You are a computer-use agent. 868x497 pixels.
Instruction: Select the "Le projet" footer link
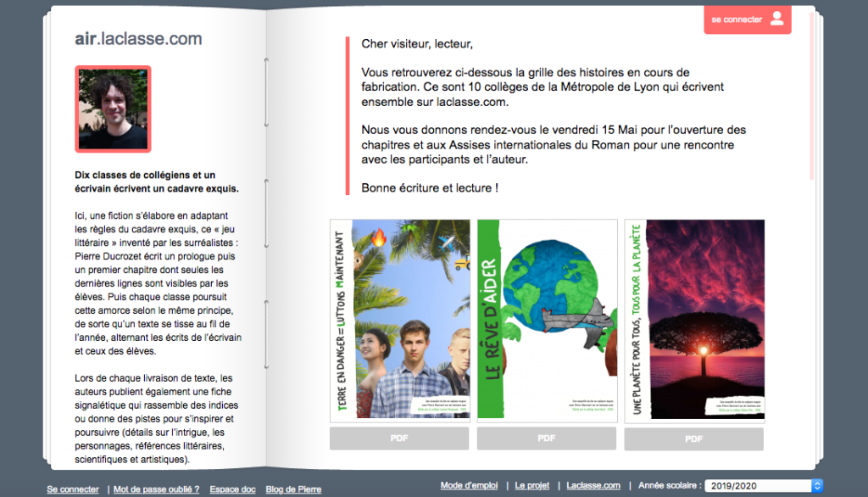[x=532, y=486]
